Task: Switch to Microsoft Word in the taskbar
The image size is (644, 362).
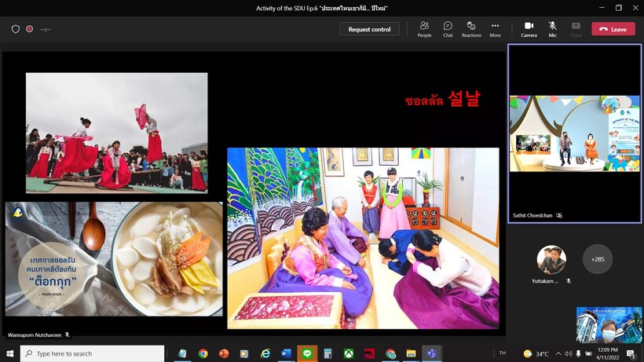Action: pyautogui.click(x=286, y=354)
